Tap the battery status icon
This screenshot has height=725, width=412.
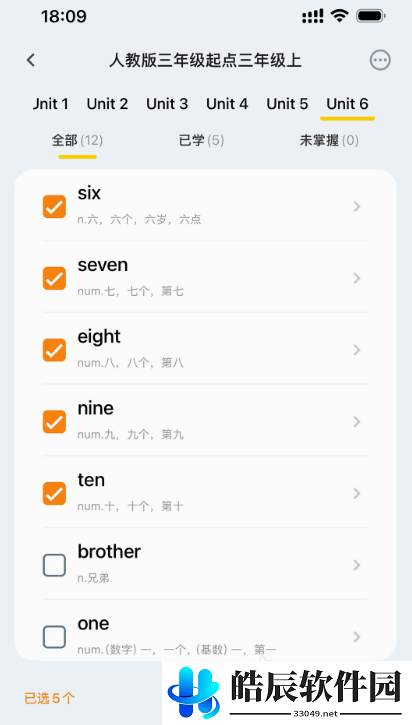(x=371, y=17)
